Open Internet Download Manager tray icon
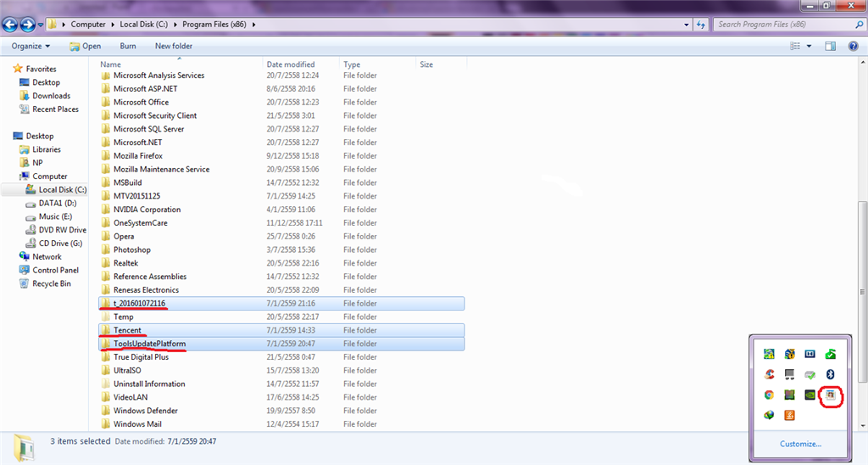868x465 pixels. pos(769,415)
